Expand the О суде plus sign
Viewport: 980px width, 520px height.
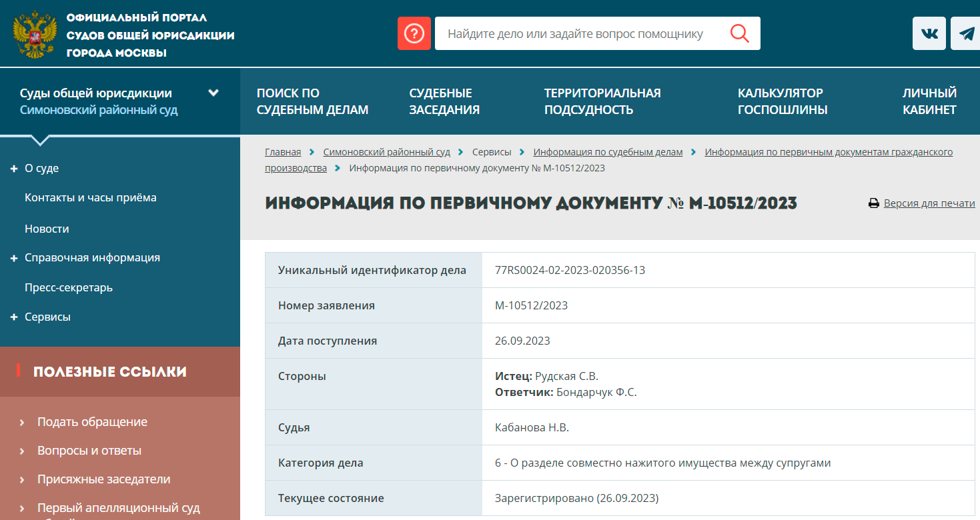14,169
